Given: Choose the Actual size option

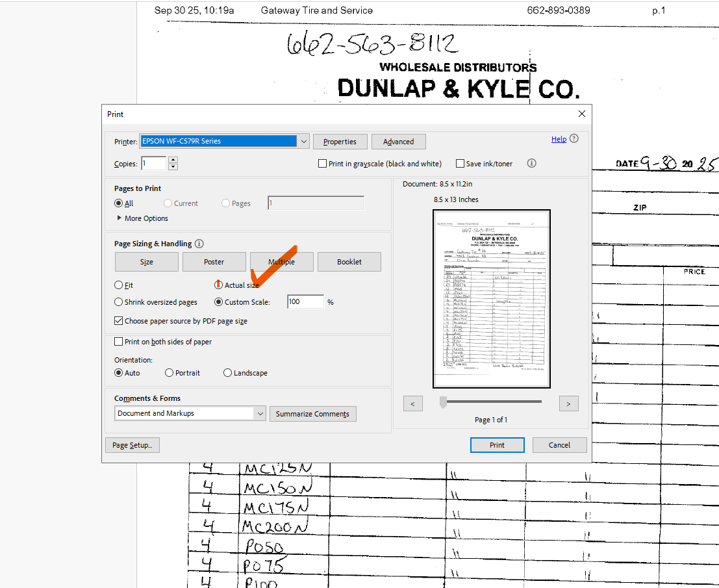Looking at the screenshot, I should 218,285.
